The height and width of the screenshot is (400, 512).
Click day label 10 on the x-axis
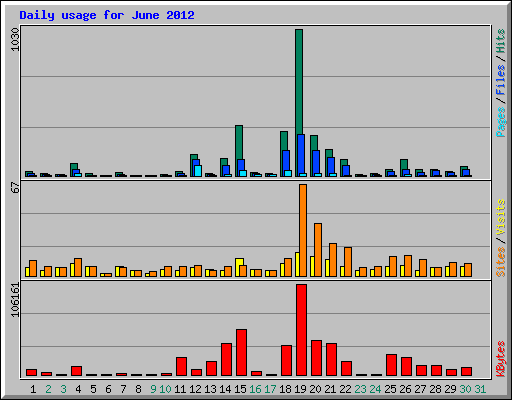165,389
